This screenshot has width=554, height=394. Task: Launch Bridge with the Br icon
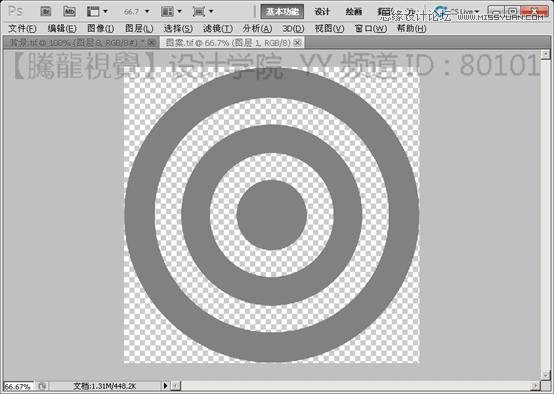click(x=46, y=11)
